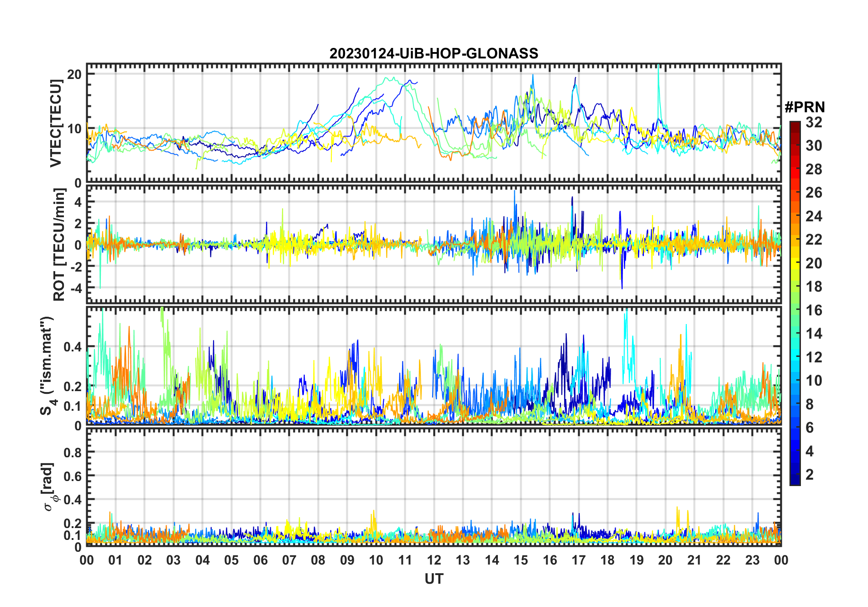Viewport: 868px width, 607px height.
Task: Select UT hour tick label 19
Action: [x=637, y=560]
